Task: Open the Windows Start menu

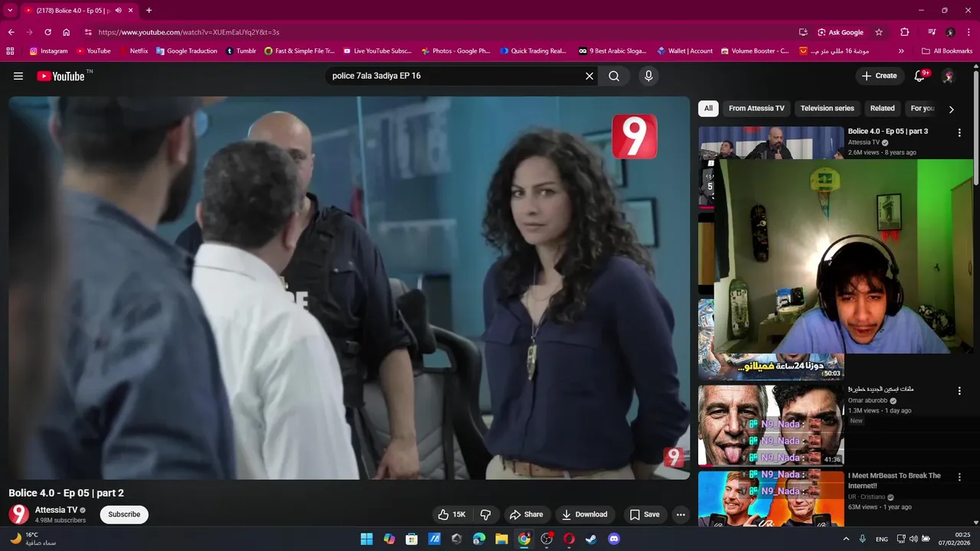Action: pyautogui.click(x=367, y=539)
